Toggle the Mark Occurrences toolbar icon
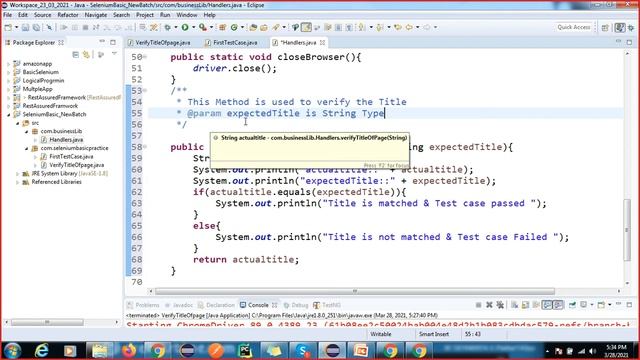This screenshot has width=640, height=360. (x=306, y=27)
